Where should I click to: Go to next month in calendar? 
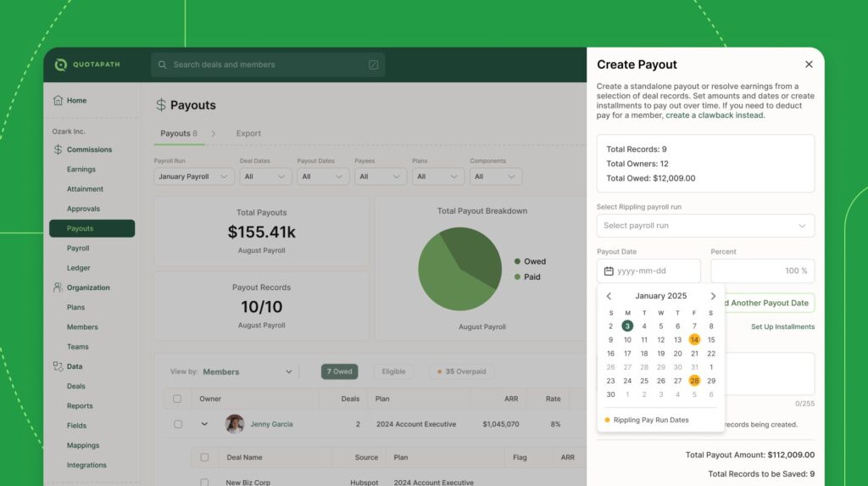(x=713, y=296)
